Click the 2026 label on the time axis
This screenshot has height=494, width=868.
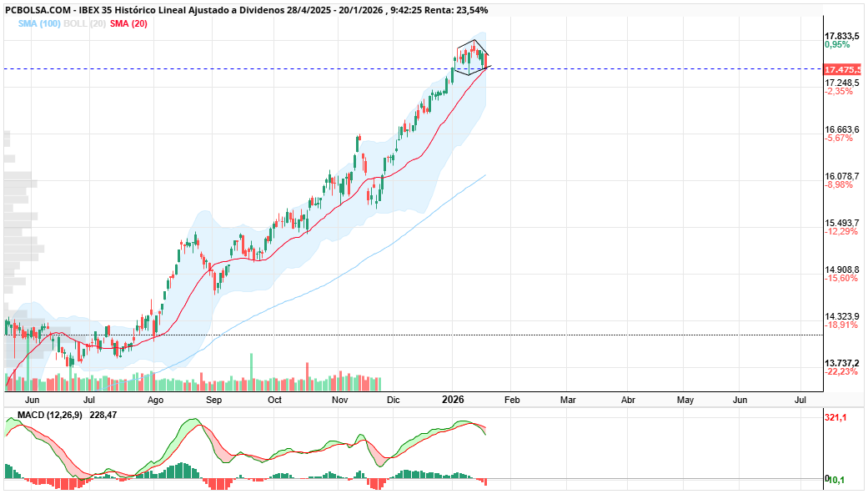452,400
